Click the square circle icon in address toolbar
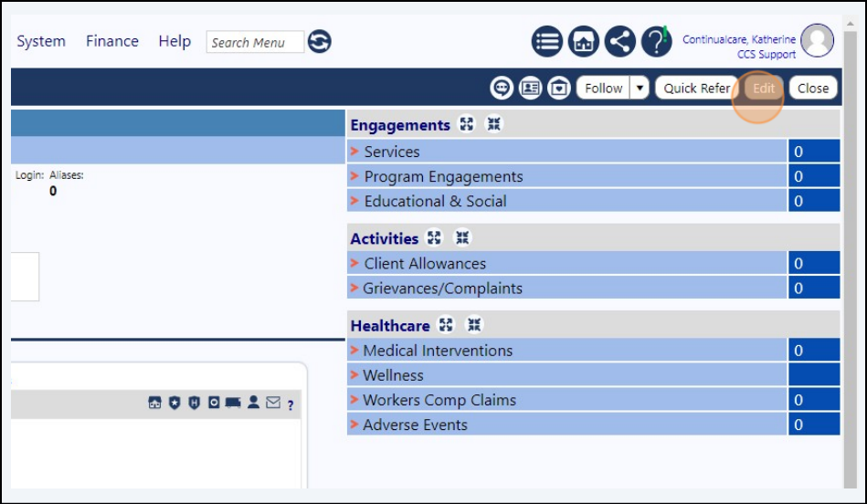 click(214, 403)
